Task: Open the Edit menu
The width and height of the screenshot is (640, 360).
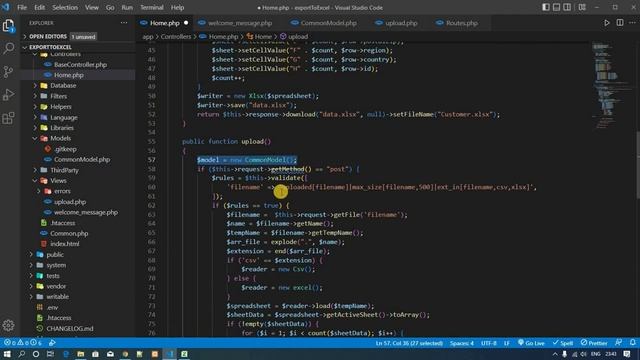Action: 40,7
